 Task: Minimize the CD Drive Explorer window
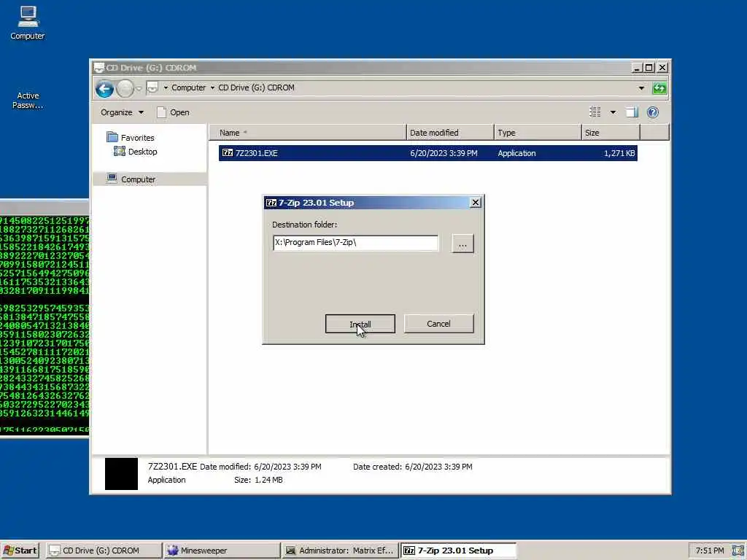pyautogui.click(x=637, y=68)
